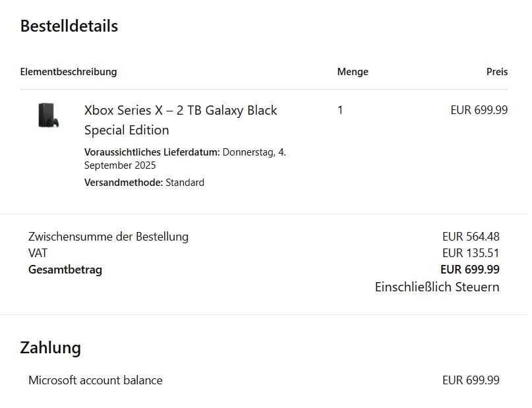
Task: Select the VAT amount EUR 135.51
Action: (471, 253)
